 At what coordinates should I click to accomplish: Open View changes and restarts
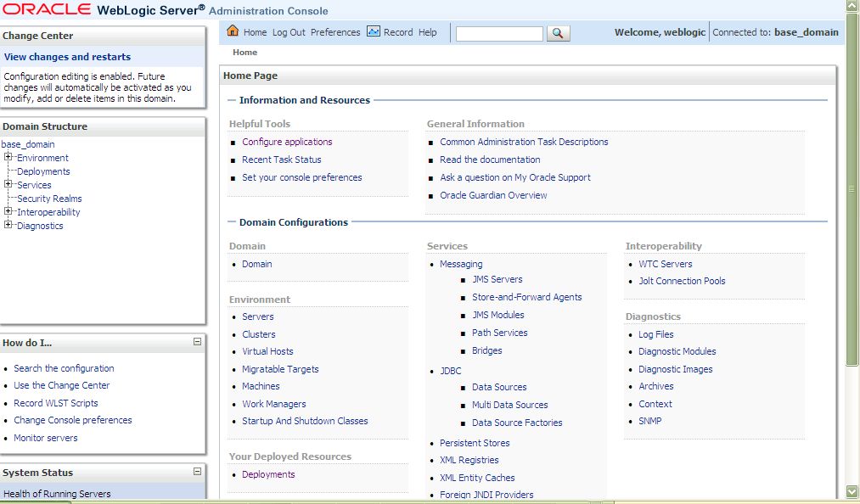point(67,57)
